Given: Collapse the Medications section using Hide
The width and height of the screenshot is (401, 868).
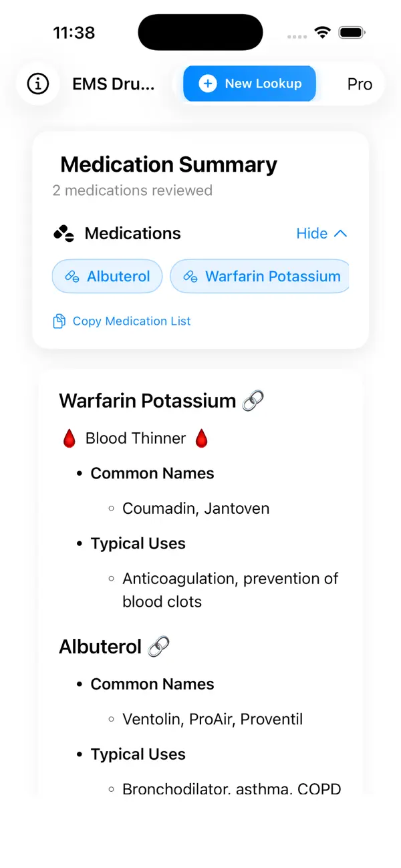Looking at the screenshot, I should (312, 233).
